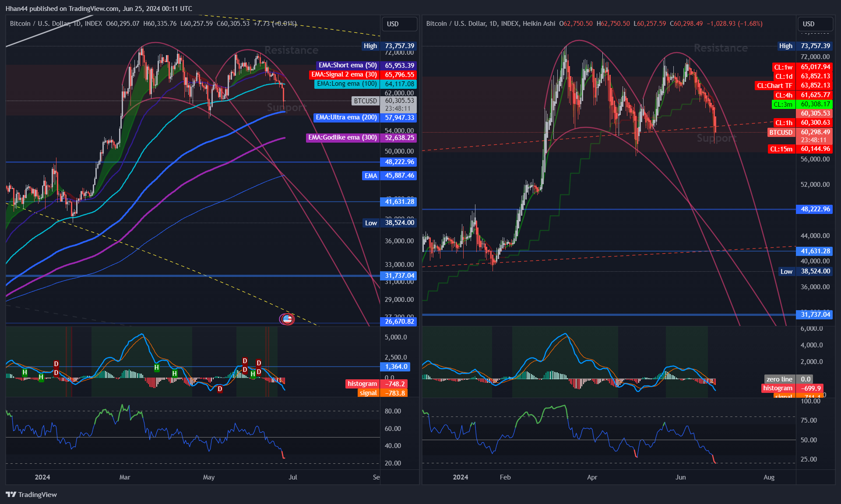Click the 'Bitcoin / U.S. Dollar, 1D, INDEX, Heikin Ashi' title
Image resolution: width=841 pixels, height=504 pixels.
[x=490, y=24]
